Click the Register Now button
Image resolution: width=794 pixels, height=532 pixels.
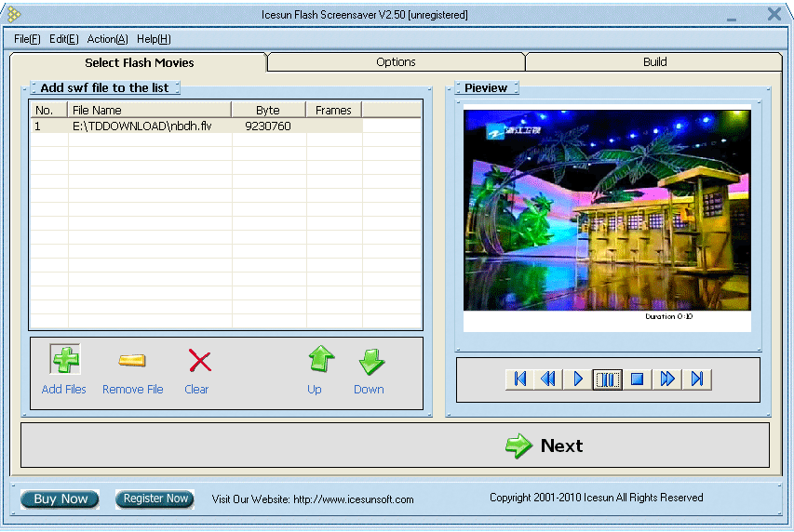[155, 499]
